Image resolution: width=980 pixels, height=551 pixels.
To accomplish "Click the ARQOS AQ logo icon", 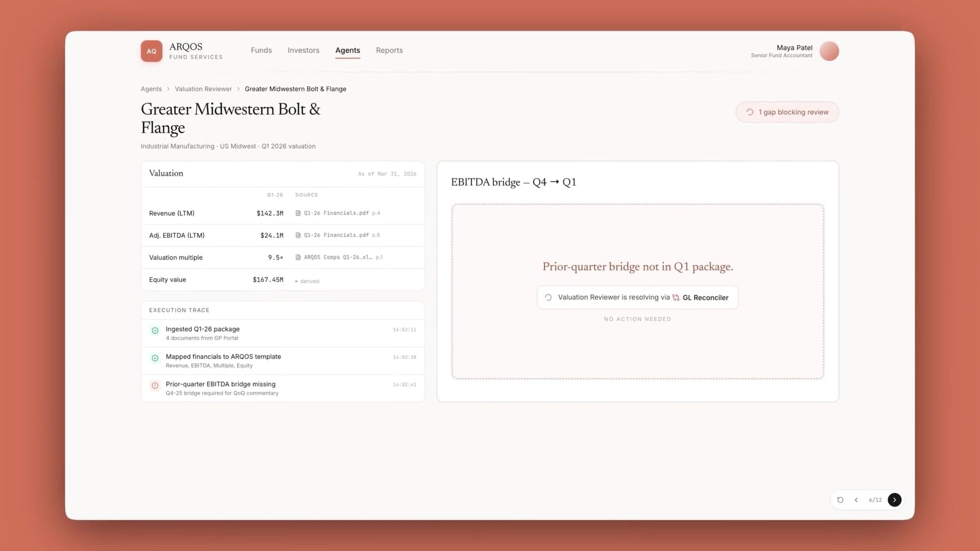I will coord(152,51).
